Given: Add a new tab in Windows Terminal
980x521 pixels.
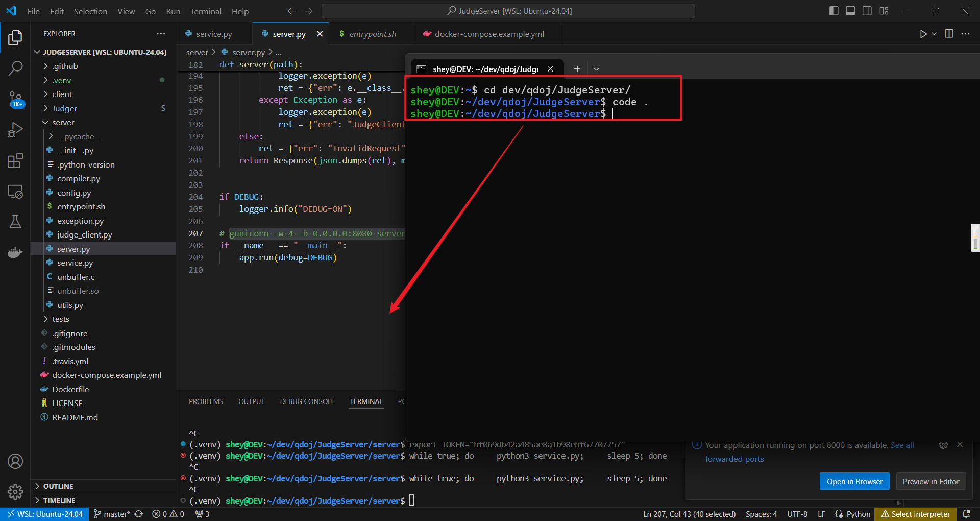Looking at the screenshot, I should pyautogui.click(x=577, y=69).
